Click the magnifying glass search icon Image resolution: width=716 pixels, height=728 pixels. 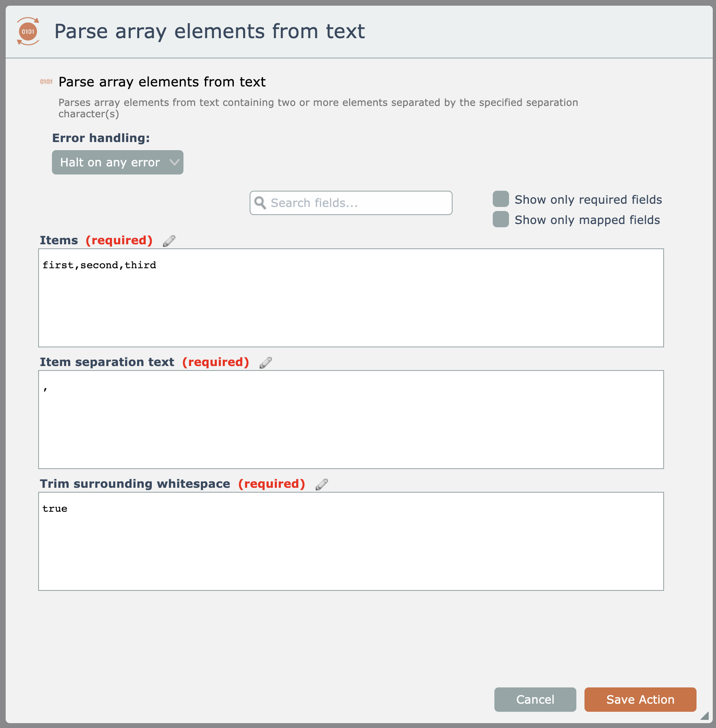[x=260, y=203]
